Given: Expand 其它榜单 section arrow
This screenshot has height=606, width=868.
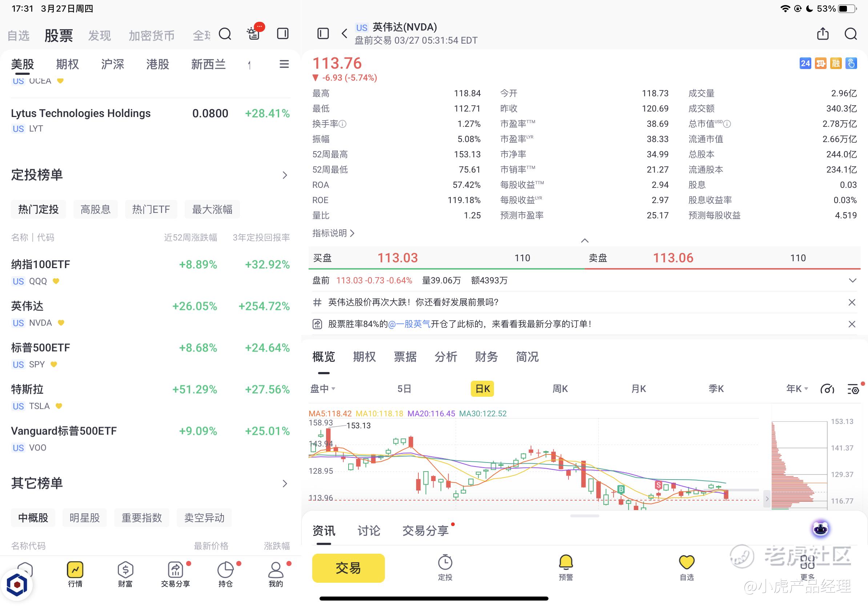Looking at the screenshot, I should pos(285,483).
